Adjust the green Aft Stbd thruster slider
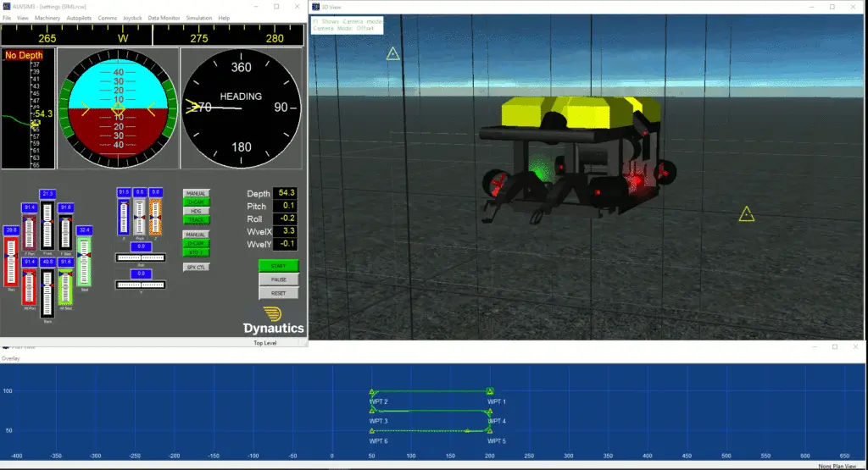This screenshot has width=868, height=470. pyautogui.click(x=66, y=286)
